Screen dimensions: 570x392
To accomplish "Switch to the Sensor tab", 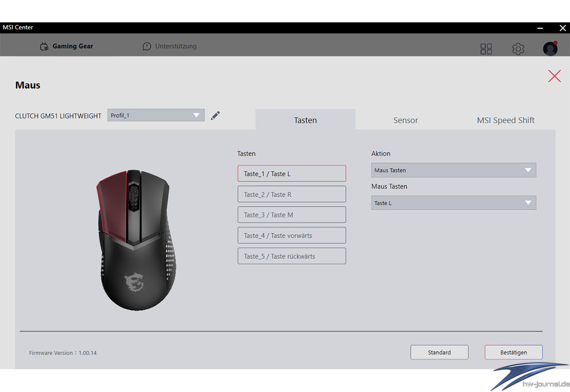I will [406, 120].
